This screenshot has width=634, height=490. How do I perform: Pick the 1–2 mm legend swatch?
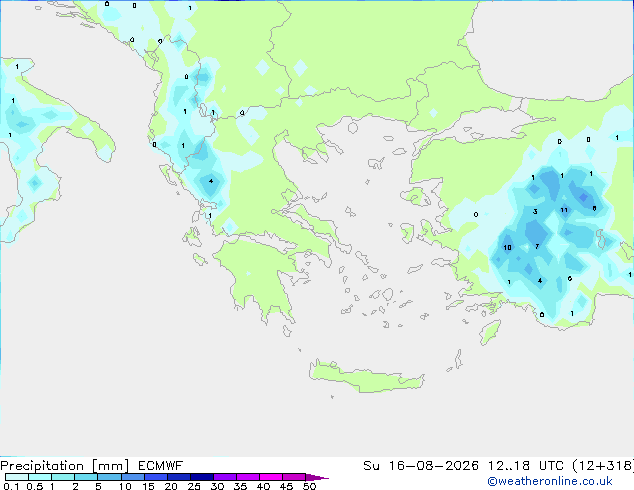(63, 477)
